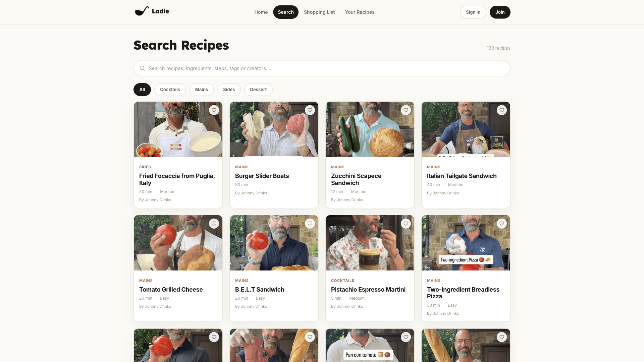The height and width of the screenshot is (362, 644).
Task: Click the Join button
Action: (500, 12)
